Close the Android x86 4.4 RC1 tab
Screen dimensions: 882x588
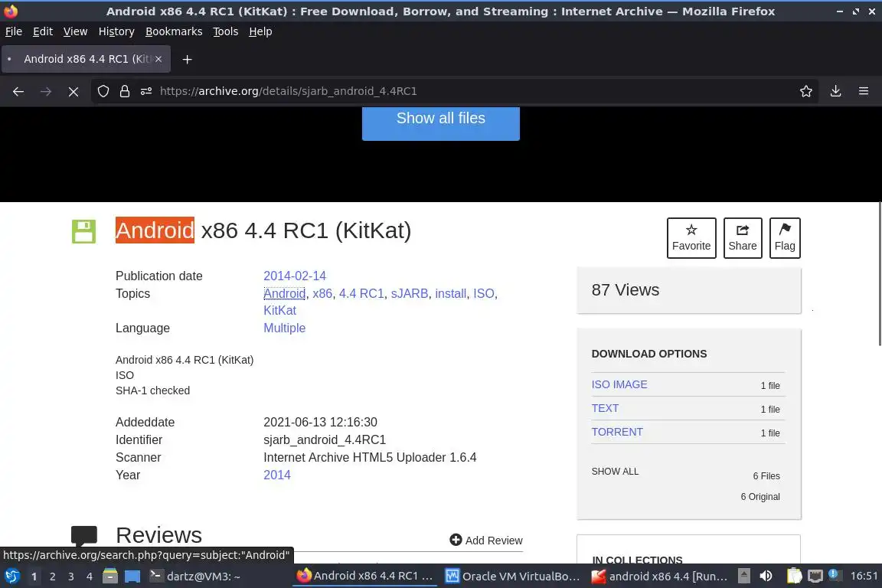(x=158, y=58)
